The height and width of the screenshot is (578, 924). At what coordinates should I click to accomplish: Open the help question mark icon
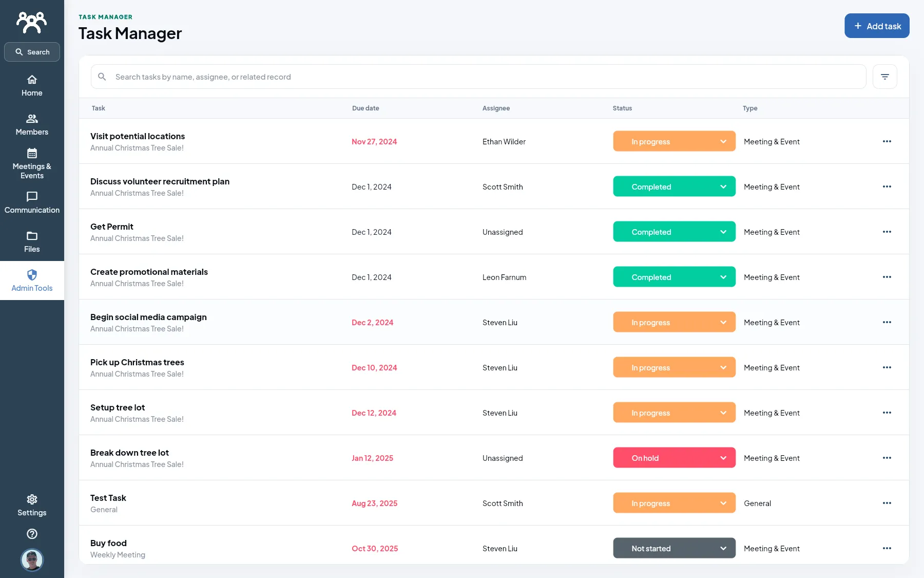tap(32, 534)
